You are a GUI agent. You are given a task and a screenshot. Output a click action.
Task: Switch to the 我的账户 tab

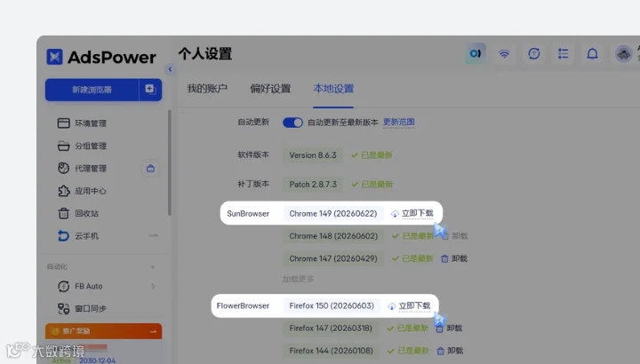[x=207, y=89]
